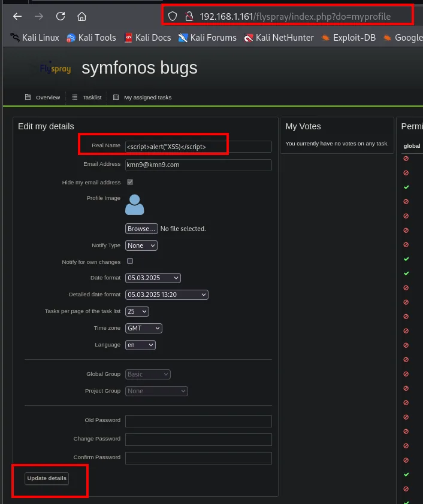Click the Update details button

click(x=47, y=478)
